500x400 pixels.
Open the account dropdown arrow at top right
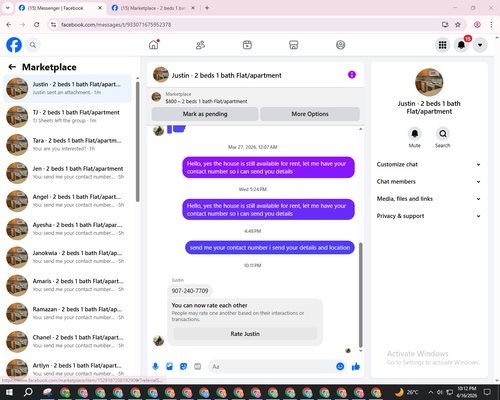[480, 45]
